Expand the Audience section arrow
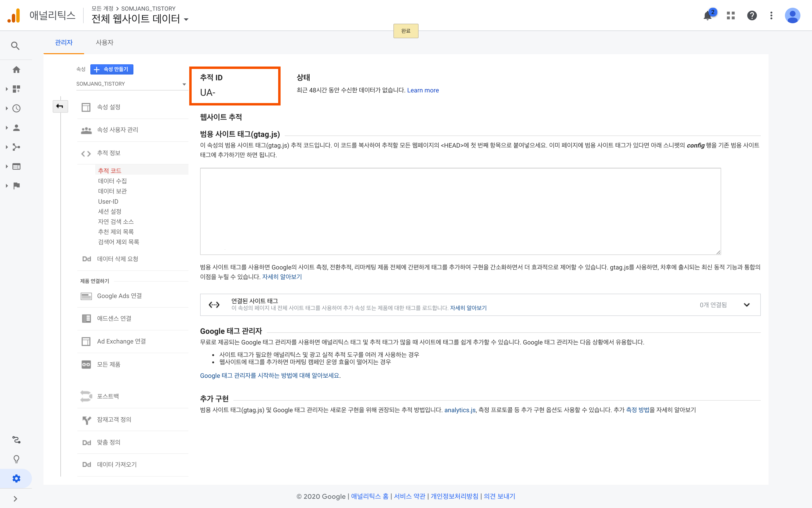The height and width of the screenshot is (508, 812). point(7,128)
